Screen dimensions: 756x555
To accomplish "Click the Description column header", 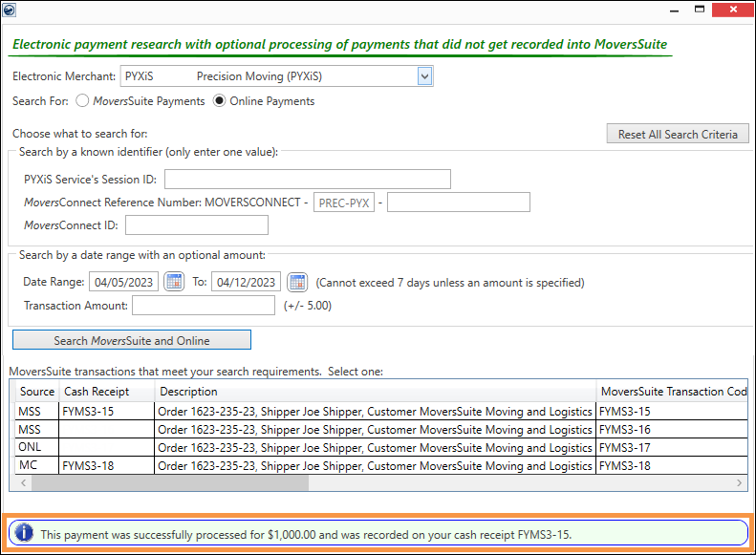I will click(375, 392).
